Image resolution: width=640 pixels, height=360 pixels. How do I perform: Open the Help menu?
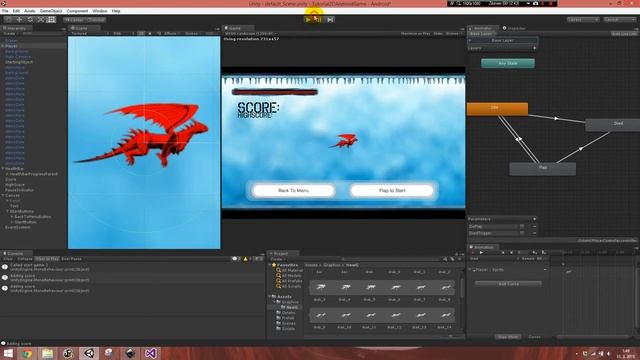point(116,11)
